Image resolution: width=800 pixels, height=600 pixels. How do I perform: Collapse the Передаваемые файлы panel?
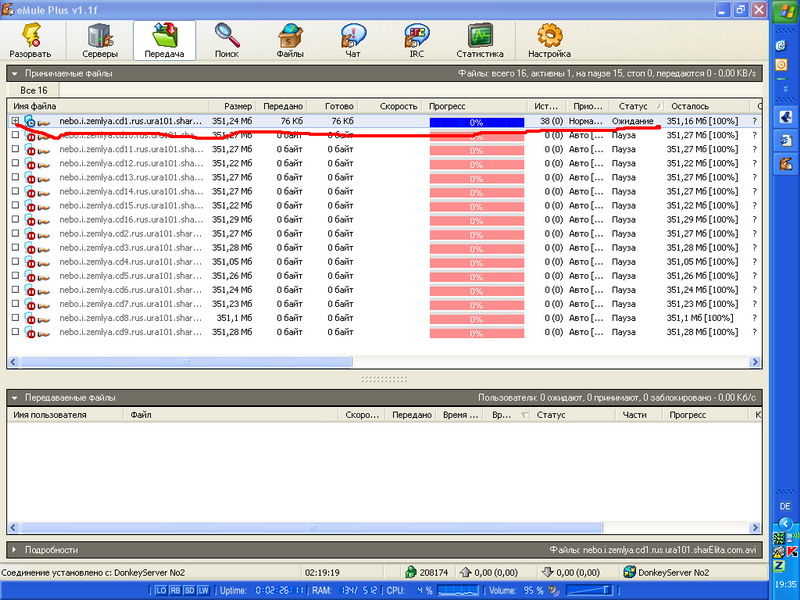click(15, 398)
